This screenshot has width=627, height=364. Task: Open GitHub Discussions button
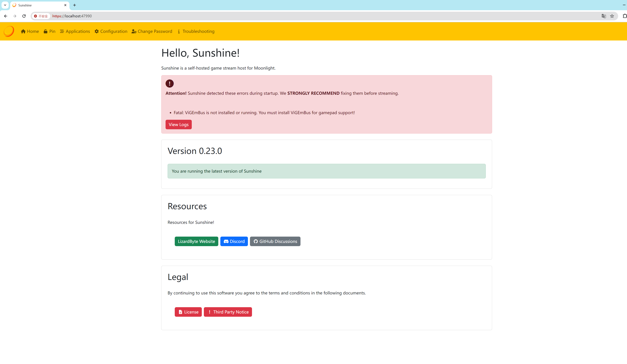click(275, 241)
